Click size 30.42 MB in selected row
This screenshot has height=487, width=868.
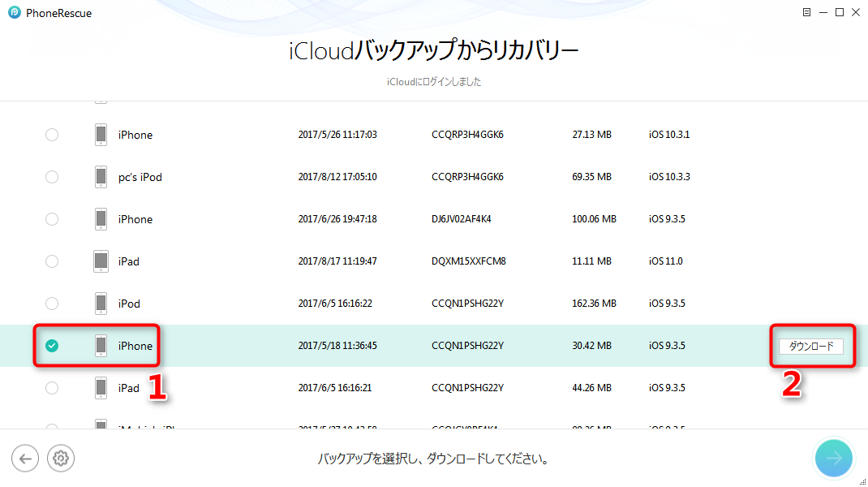click(x=591, y=345)
